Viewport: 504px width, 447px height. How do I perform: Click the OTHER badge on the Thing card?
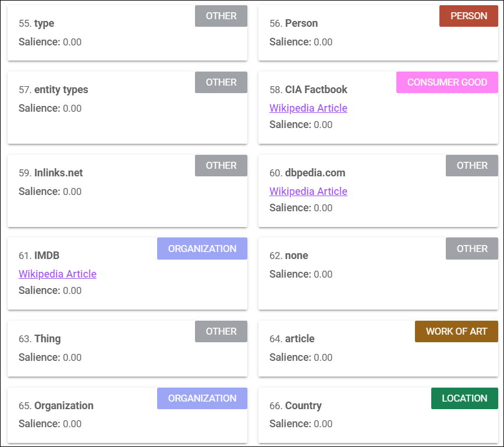pos(221,331)
